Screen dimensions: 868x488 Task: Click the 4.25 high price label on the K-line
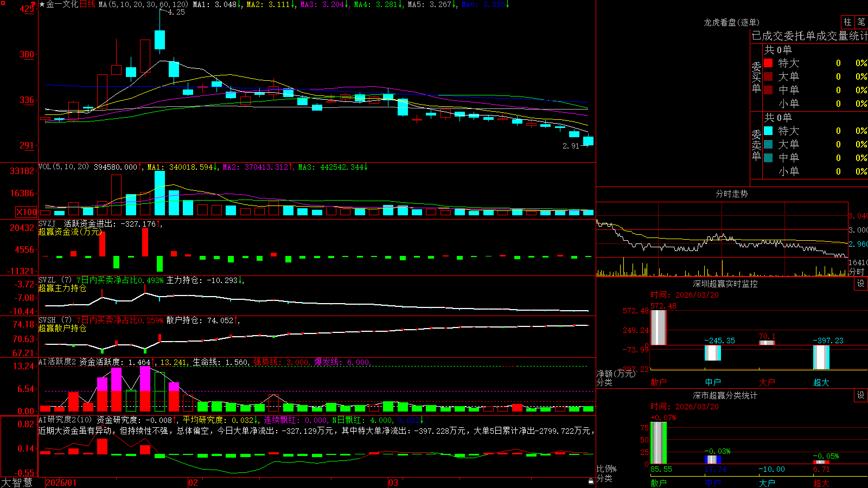(176, 12)
